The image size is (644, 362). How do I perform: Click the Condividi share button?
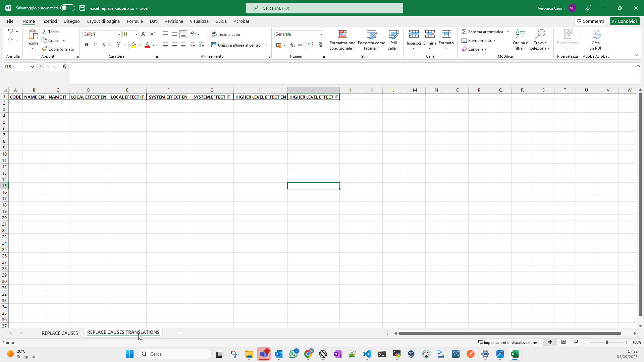[625, 21]
